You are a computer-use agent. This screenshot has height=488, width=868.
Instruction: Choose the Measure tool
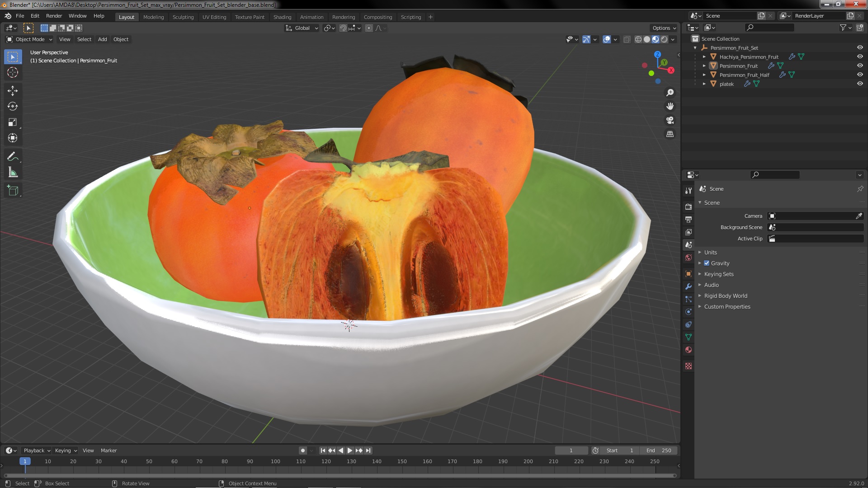(13, 173)
